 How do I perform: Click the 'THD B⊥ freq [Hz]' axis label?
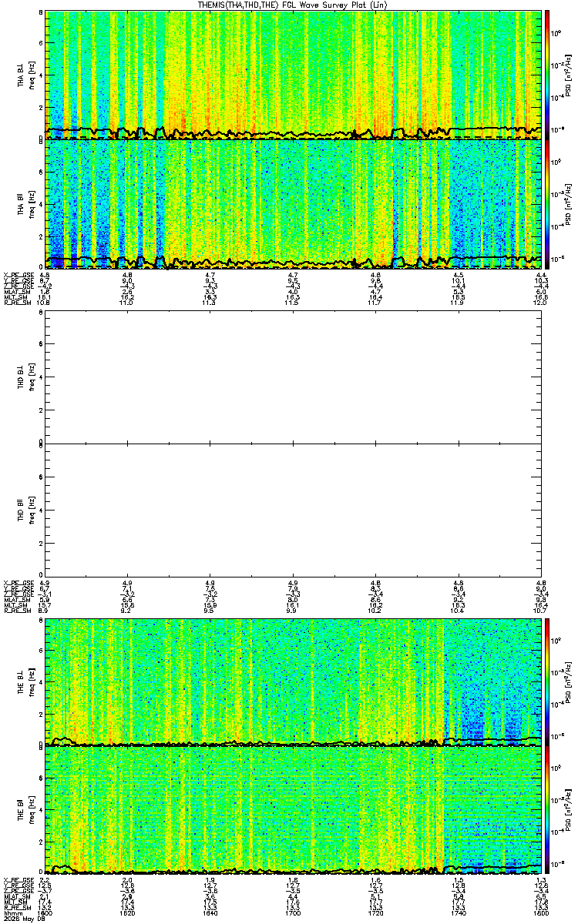coord(26,377)
